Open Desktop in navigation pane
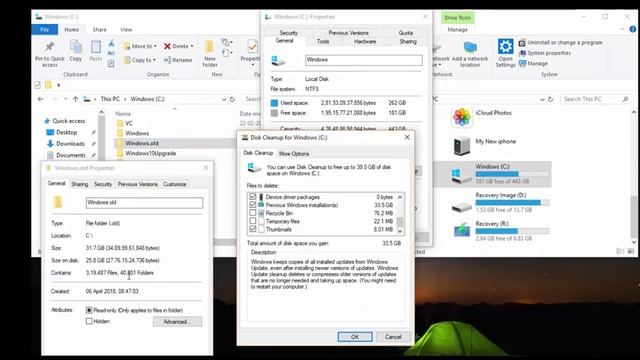The height and width of the screenshot is (360, 640). click(62, 132)
